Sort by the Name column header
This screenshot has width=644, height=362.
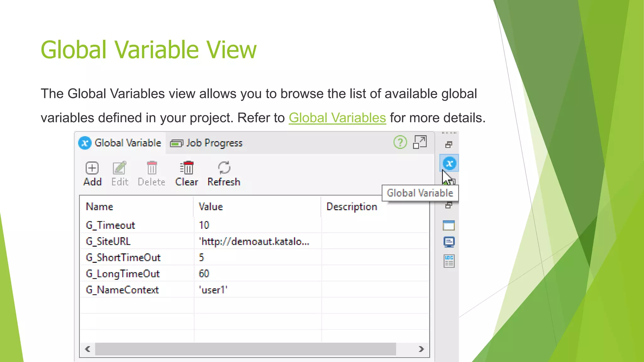136,206
